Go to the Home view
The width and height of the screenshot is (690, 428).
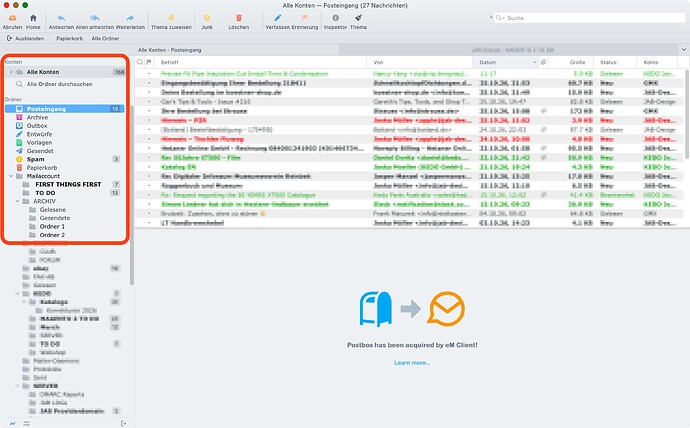33,22
